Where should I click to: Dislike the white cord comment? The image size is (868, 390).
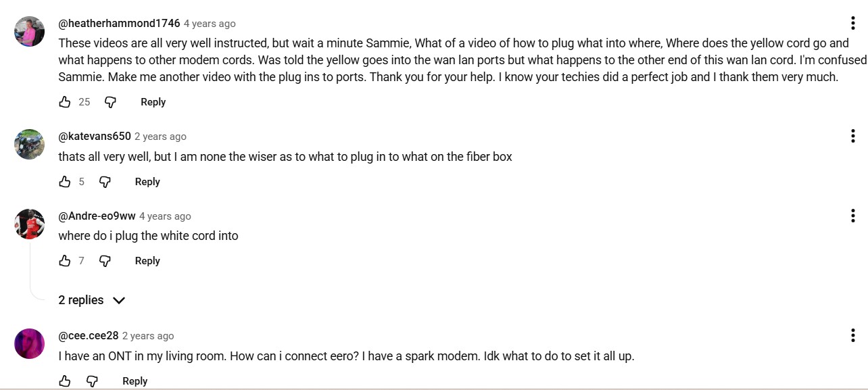(105, 261)
